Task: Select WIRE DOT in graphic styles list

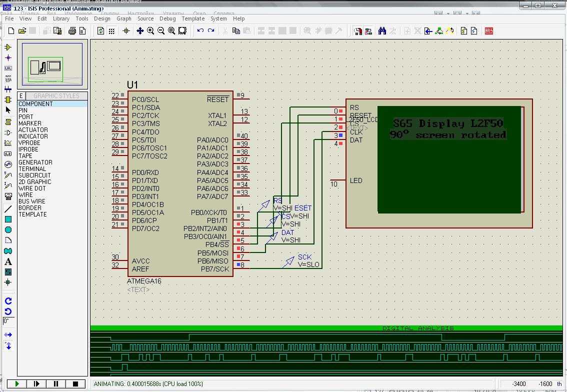Action: [x=52, y=188]
